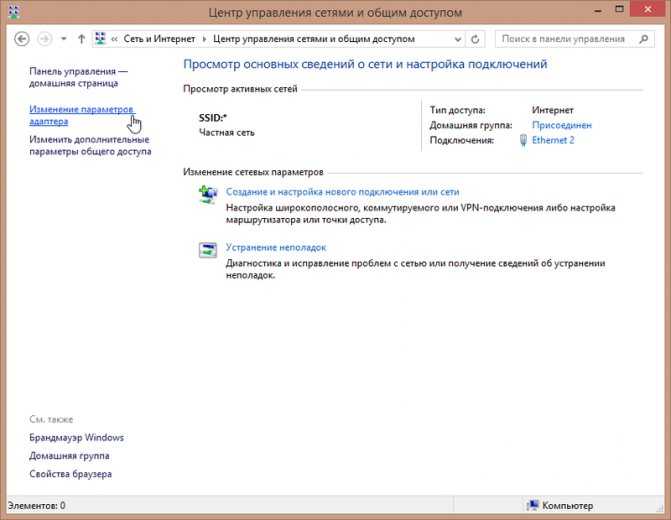Open the 'Ethernet 2' connection link

pyautogui.click(x=553, y=140)
